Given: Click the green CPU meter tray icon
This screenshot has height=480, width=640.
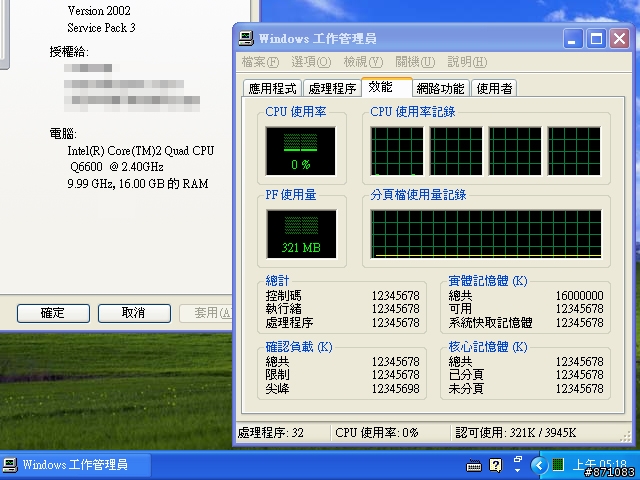Looking at the screenshot, I should [x=558, y=464].
